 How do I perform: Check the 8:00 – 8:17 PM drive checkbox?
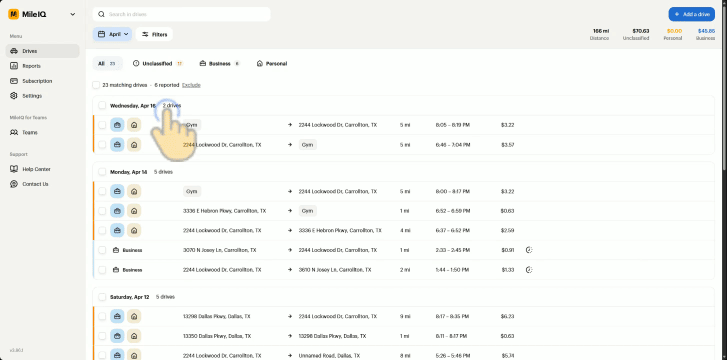click(102, 191)
